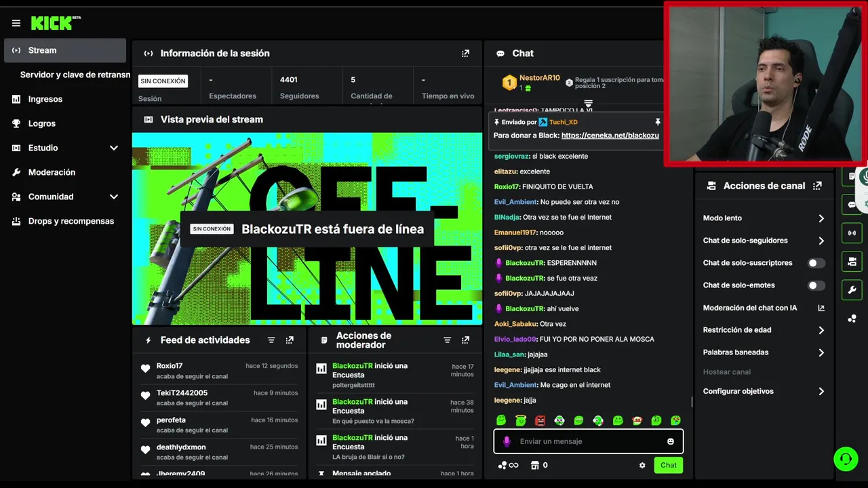Open moderación del chat con IA external link
The height and width of the screenshot is (488, 868).
click(821, 308)
